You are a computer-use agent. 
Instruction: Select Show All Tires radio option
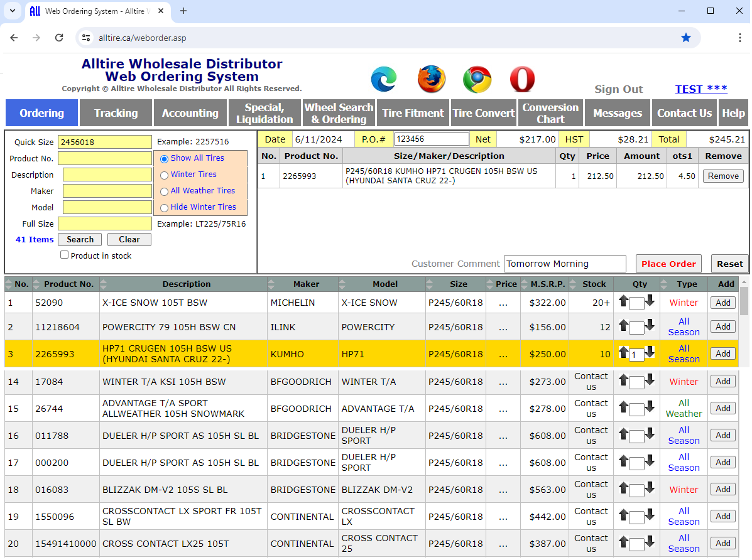coord(164,159)
